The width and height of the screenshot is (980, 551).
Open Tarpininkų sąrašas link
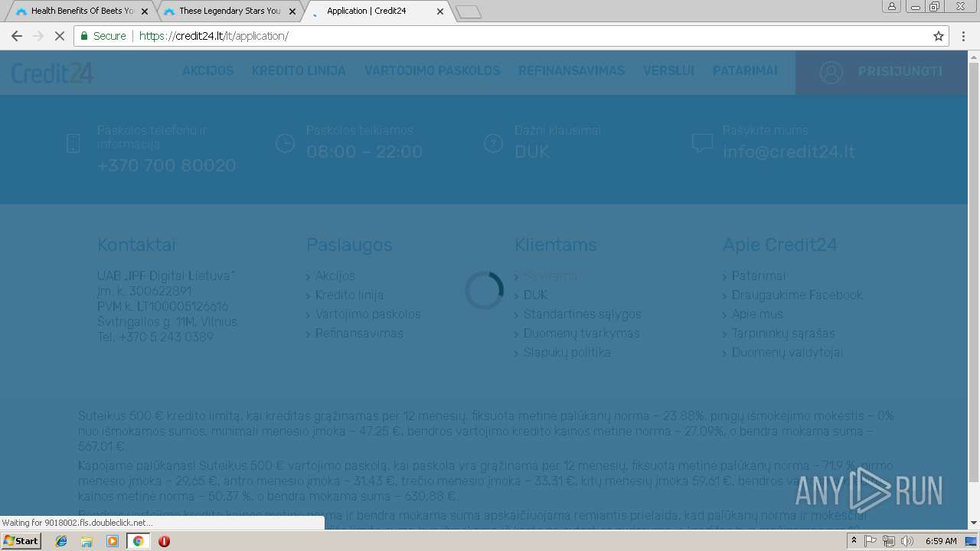pyautogui.click(x=782, y=334)
